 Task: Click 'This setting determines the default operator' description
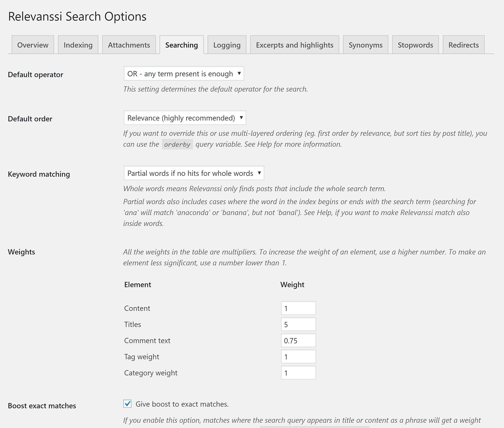[x=215, y=89]
